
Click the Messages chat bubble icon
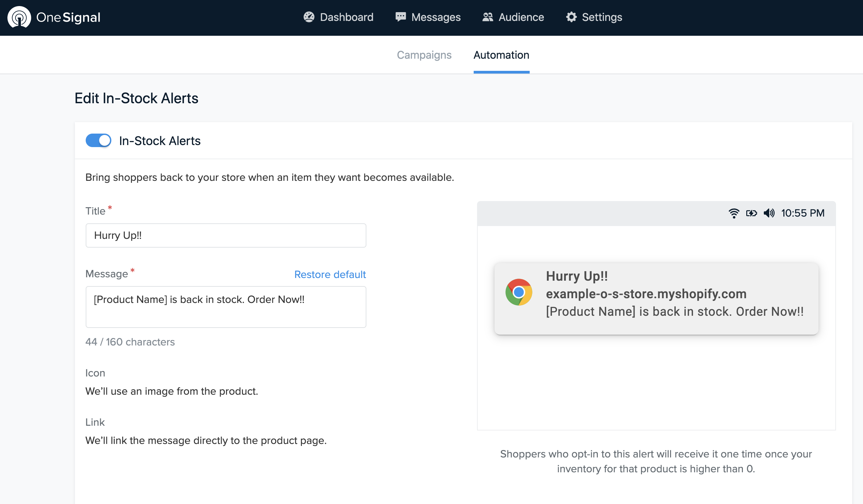click(x=400, y=17)
